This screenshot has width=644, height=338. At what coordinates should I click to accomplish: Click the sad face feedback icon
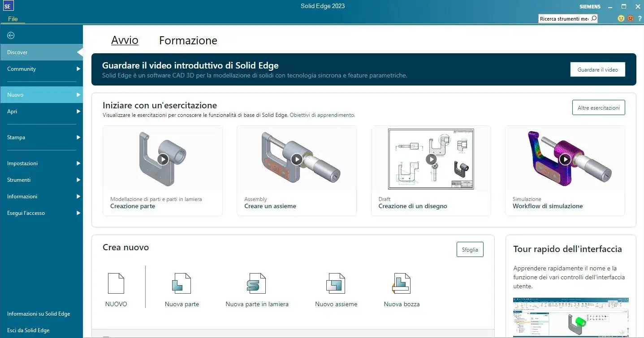click(x=630, y=18)
